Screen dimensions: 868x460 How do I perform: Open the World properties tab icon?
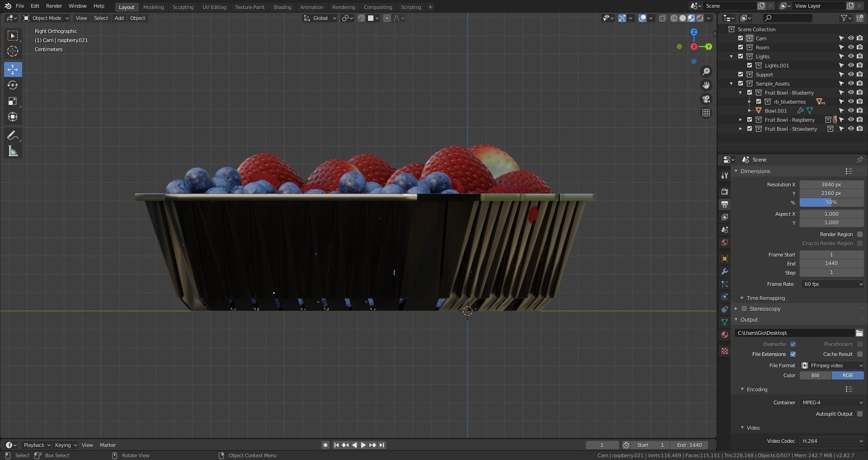[x=725, y=242]
